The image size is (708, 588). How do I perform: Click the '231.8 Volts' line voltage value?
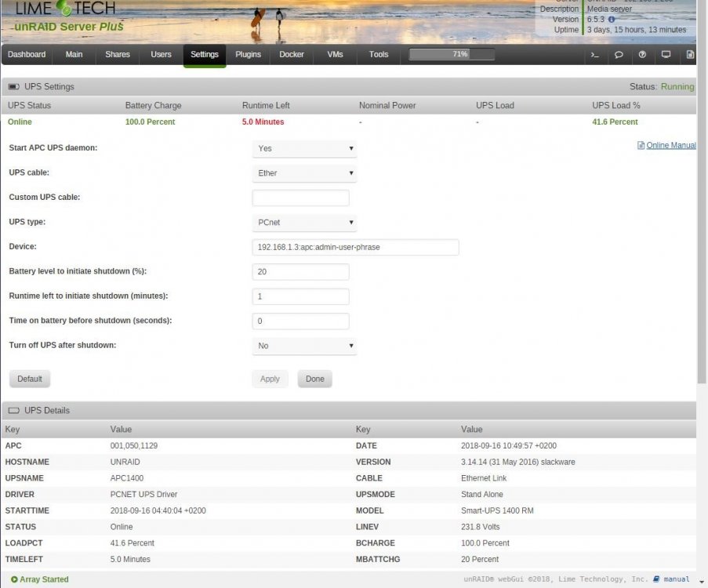(481, 527)
